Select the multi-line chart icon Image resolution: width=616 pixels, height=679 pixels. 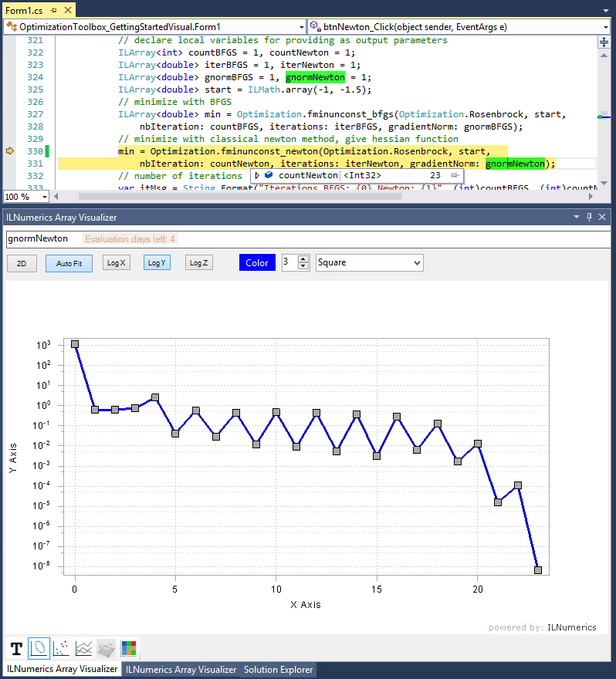click(x=83, y=648)
